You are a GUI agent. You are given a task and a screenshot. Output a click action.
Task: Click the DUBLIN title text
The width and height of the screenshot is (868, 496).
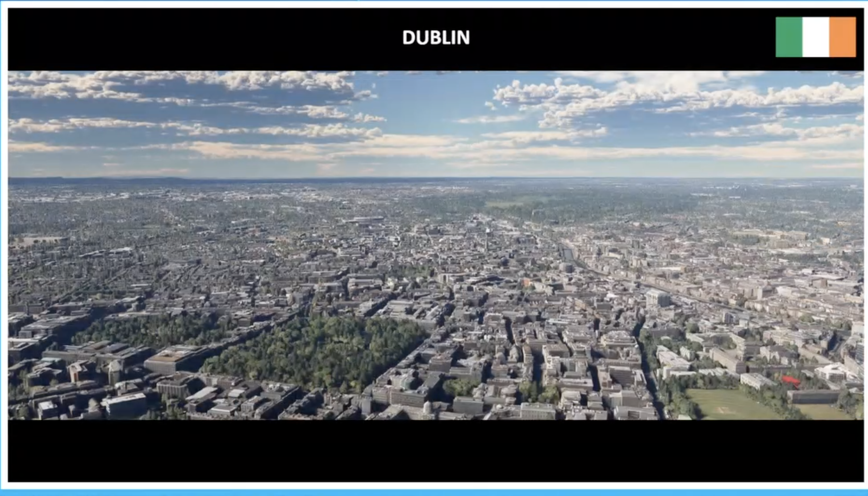[436, 38]
